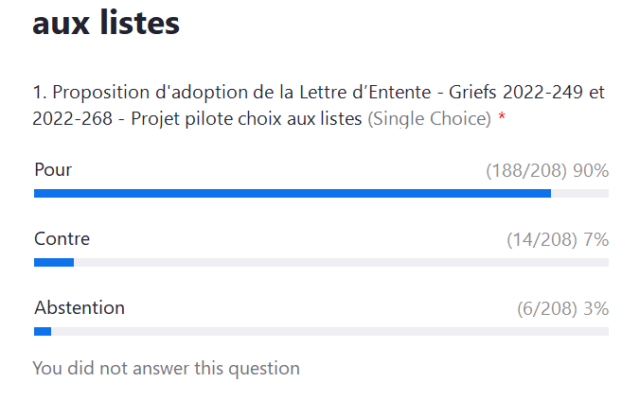Select the "Pour" option label
Image resolution: width=622 pixels, height=400 pixels.
point(53,170)
